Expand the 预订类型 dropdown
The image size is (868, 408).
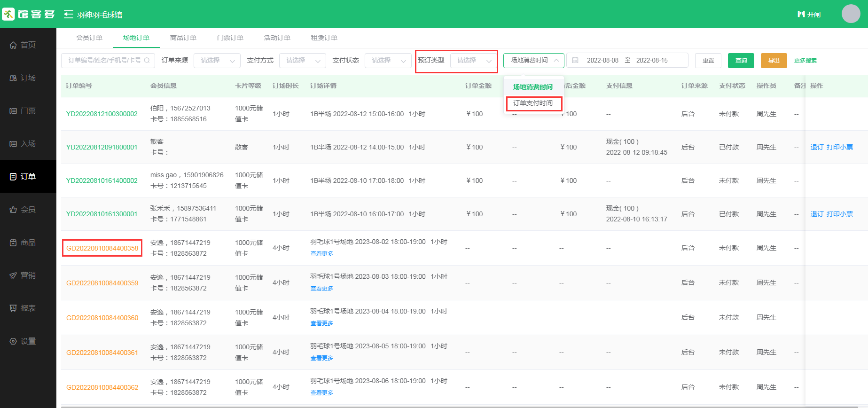[x=473, y=60]
